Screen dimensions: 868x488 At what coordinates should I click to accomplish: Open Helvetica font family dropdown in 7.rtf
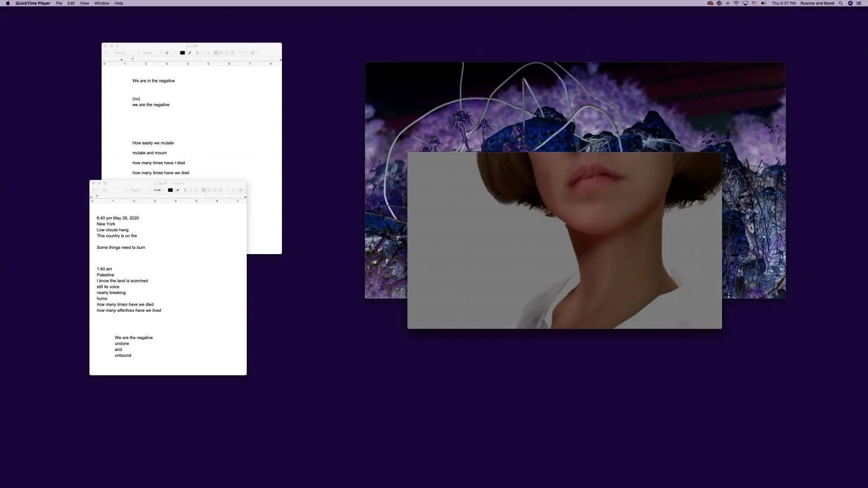click(x=126, y=53)
